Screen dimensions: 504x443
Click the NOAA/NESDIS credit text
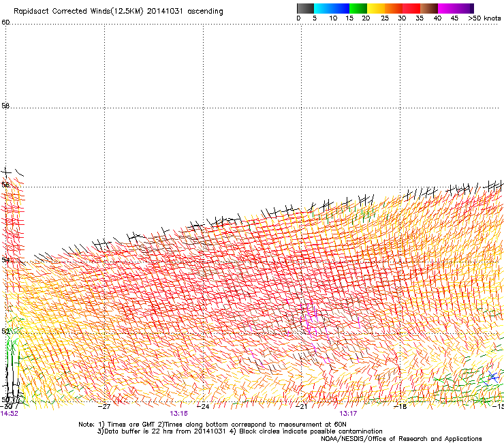pyautogui.click(x=401, y=438)
